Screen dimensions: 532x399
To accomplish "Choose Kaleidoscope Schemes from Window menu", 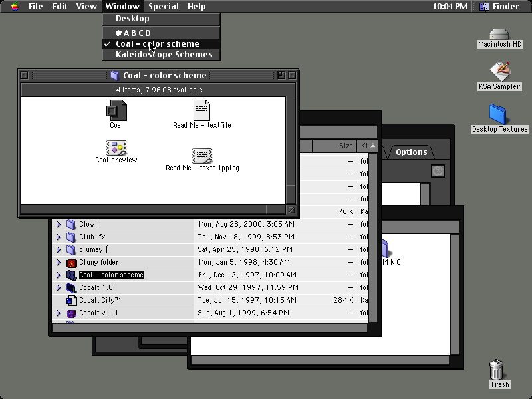I will click(162, 55).
